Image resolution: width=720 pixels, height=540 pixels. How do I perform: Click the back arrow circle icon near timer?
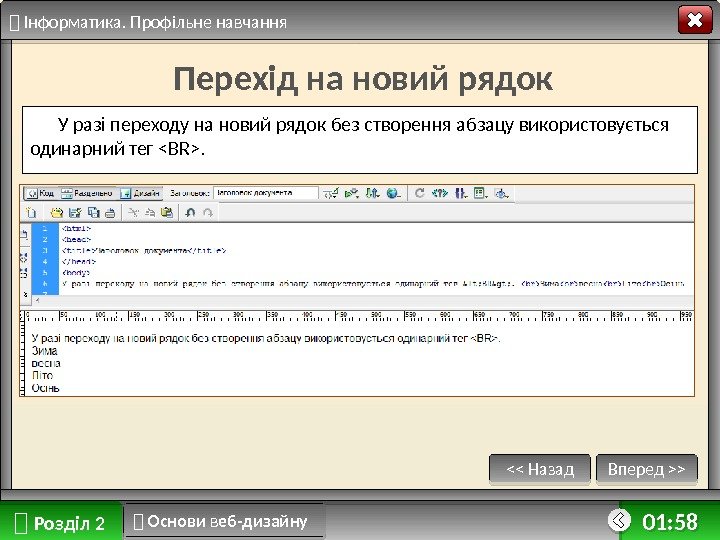pyautogui.click(x=619, y=520)
